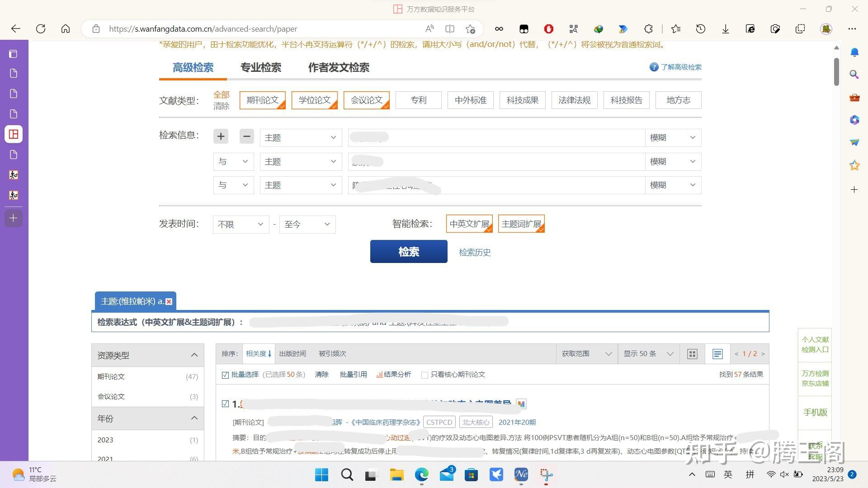Open browser history clock icon
The width and height of the screenshot is (868, 488).
click(x=700, y=29)
